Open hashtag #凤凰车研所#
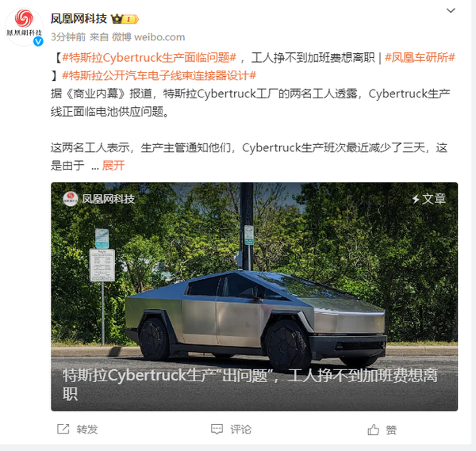Viewport: 476px width, 451px height. pos(420,57)
